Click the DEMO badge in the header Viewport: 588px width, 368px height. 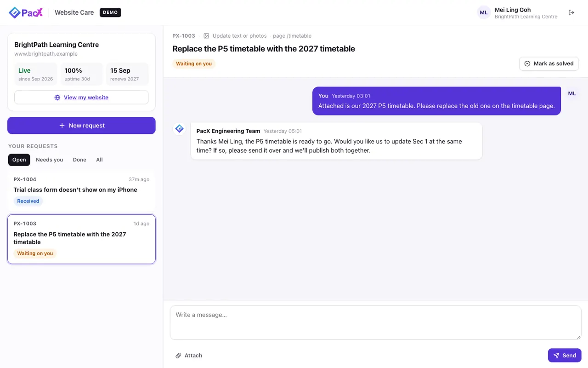[110, 12]
